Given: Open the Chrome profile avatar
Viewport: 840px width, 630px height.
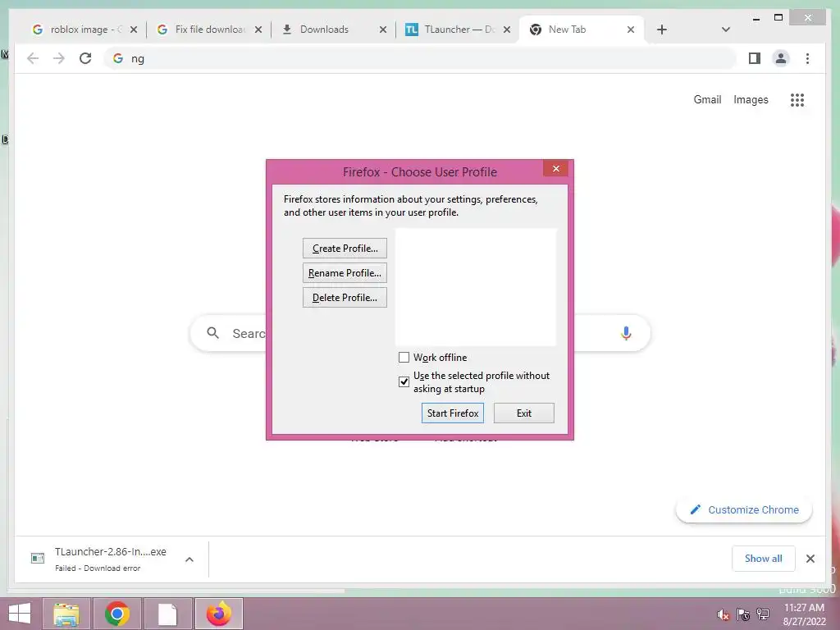Looking at the screenshot, I should point(781,58).
